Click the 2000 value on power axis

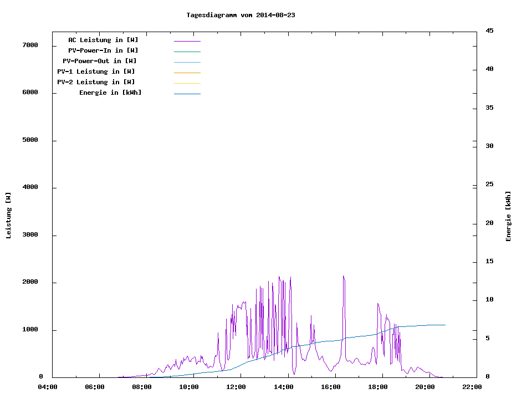(x=29, y=283)
